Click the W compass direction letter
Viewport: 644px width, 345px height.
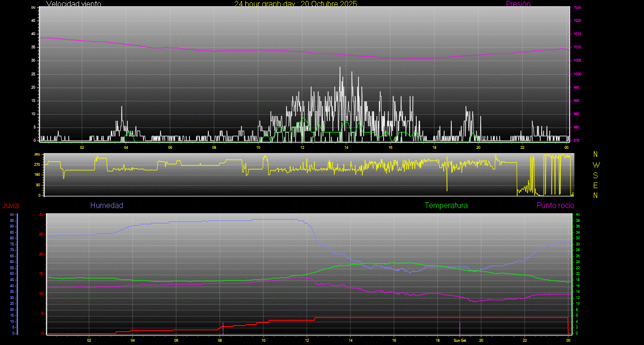click(x=595, y=165)
